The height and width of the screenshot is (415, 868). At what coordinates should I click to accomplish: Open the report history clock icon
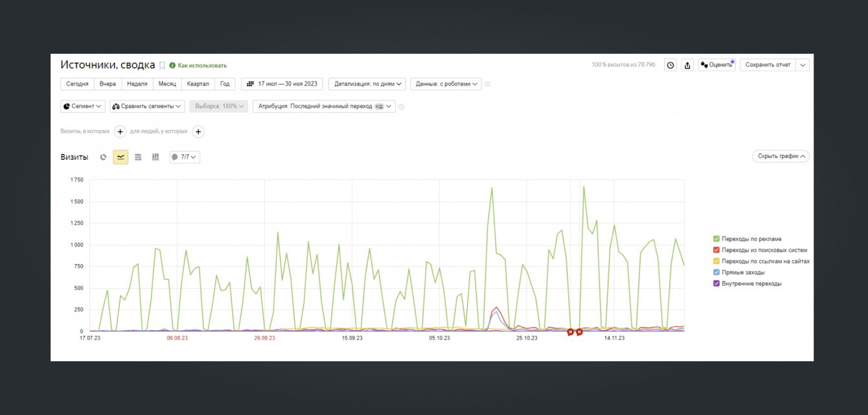670,65
